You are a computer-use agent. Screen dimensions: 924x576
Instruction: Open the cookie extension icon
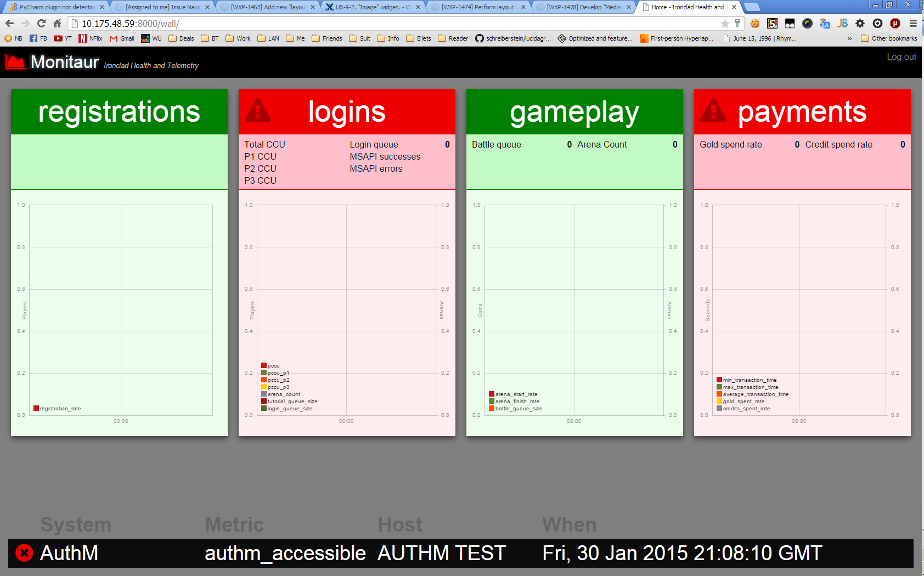click(755, 24)
